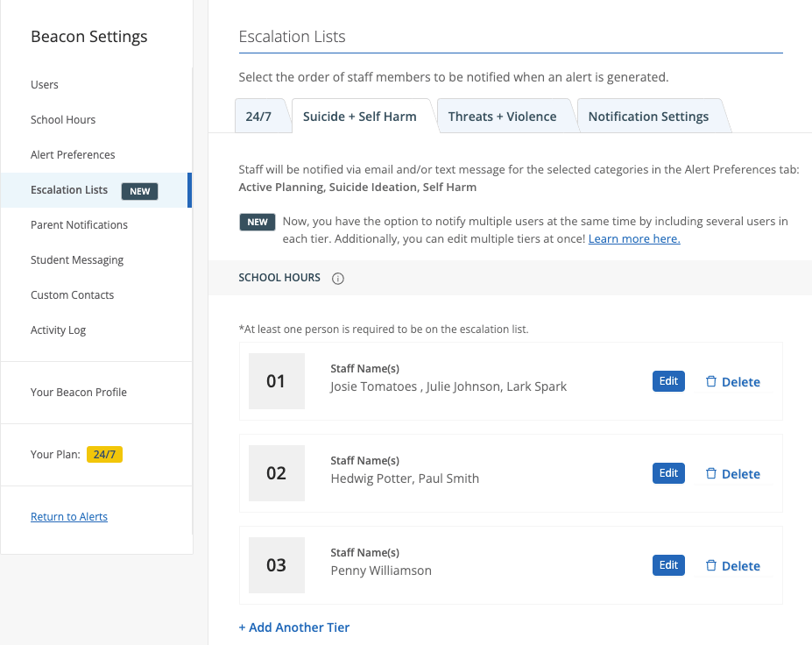This screenshot has width=812, height=645.
Task: View the Activity Log
Action: tap(58, 330)
